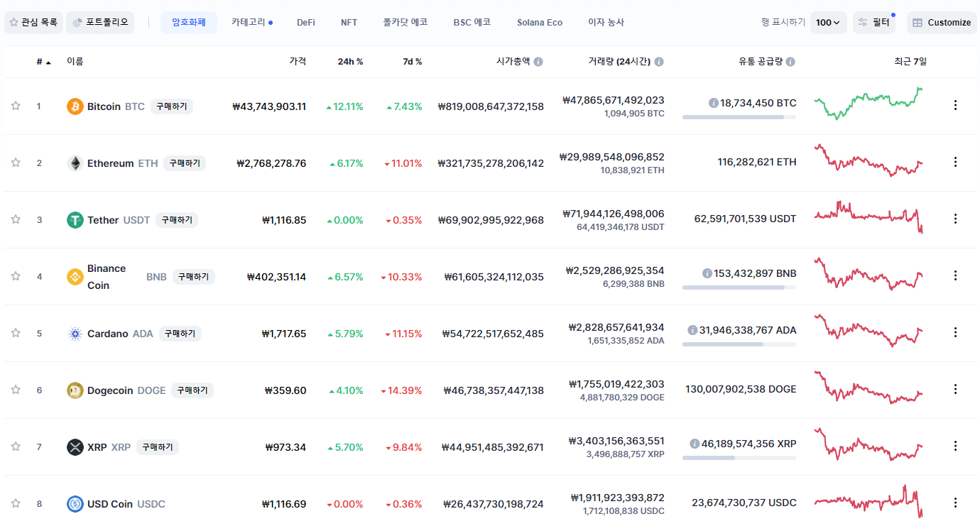Star Cardano for the watchlist
The height and width of the screenshot is (531, 980).
click(x=16, y=333)
